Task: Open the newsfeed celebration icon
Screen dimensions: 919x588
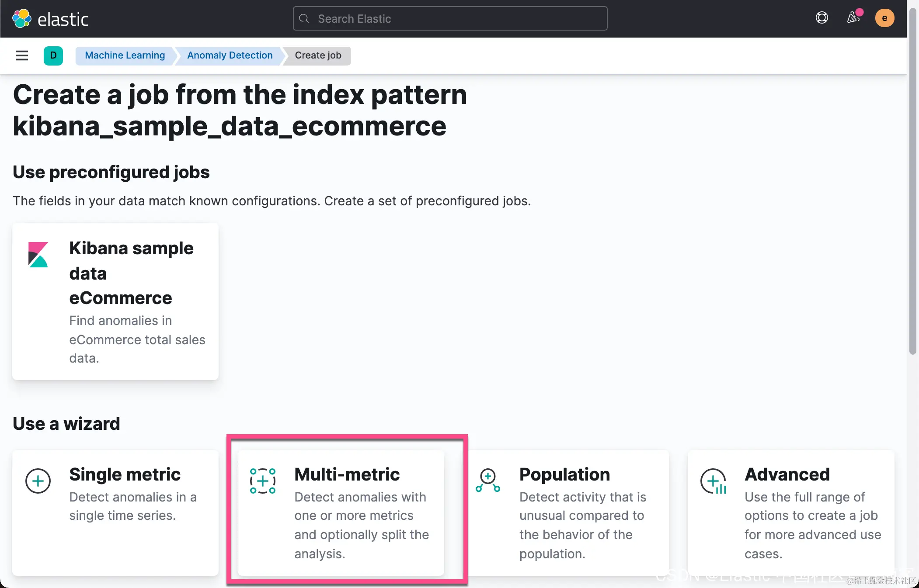Action: click(x=853, y=18)
